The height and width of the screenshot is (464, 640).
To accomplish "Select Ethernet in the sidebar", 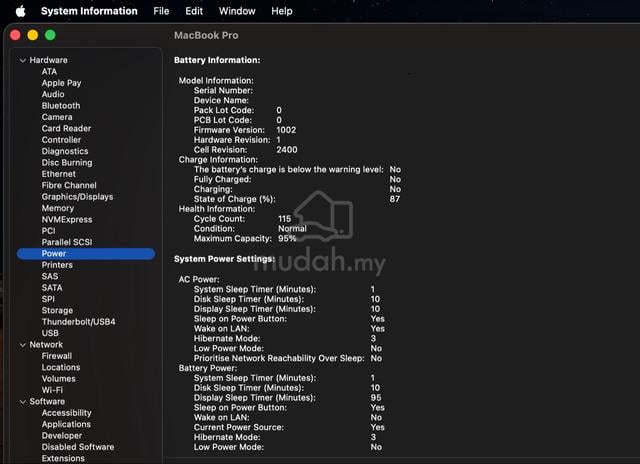I will pos(58,174).
